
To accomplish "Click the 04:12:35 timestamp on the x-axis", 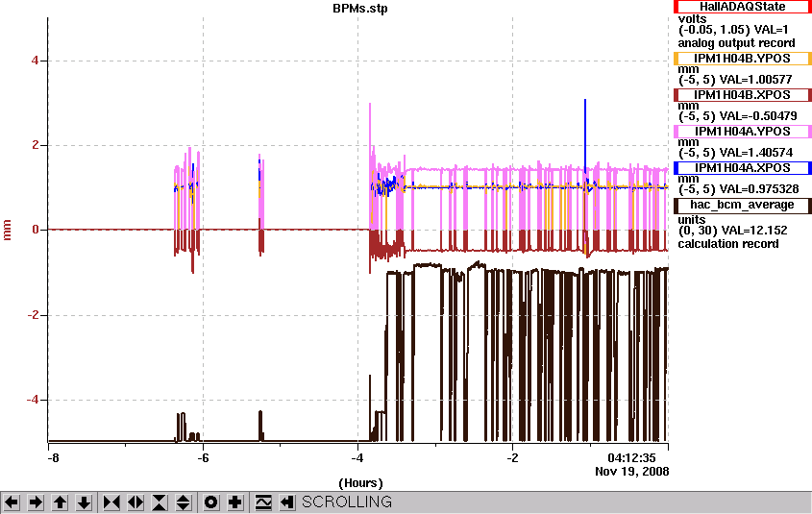I will pyautogui.click(x=631, y=458).
